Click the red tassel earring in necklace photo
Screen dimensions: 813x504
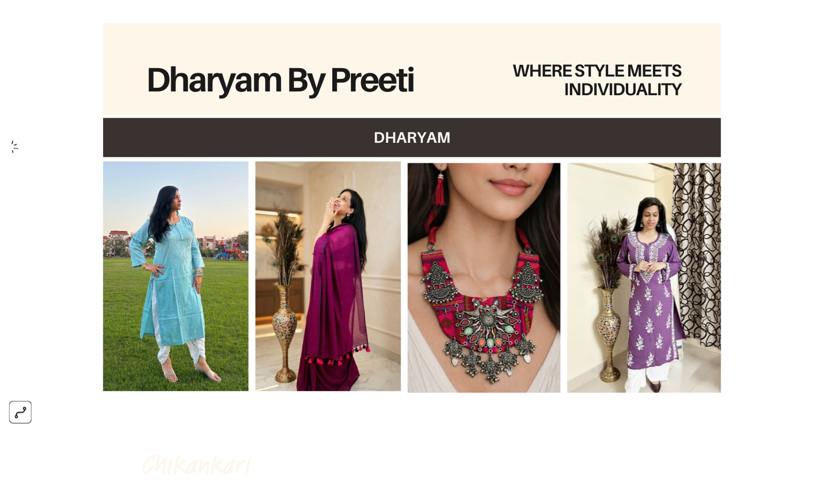pos(440,188)
